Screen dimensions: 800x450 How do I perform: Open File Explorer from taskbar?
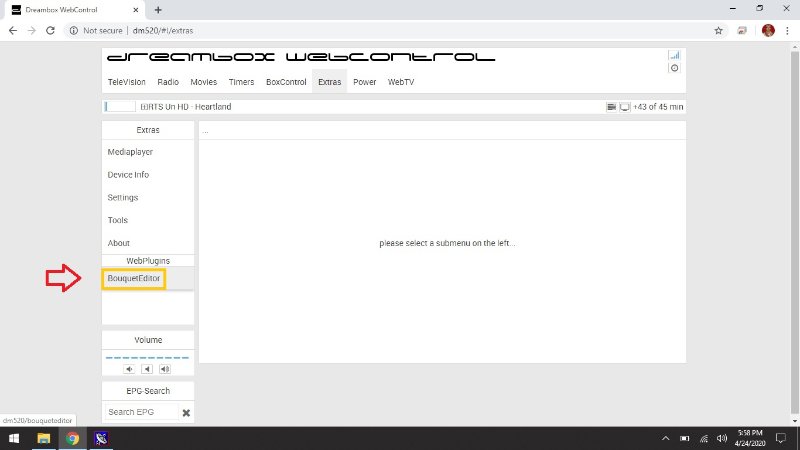tap(44, 438)
